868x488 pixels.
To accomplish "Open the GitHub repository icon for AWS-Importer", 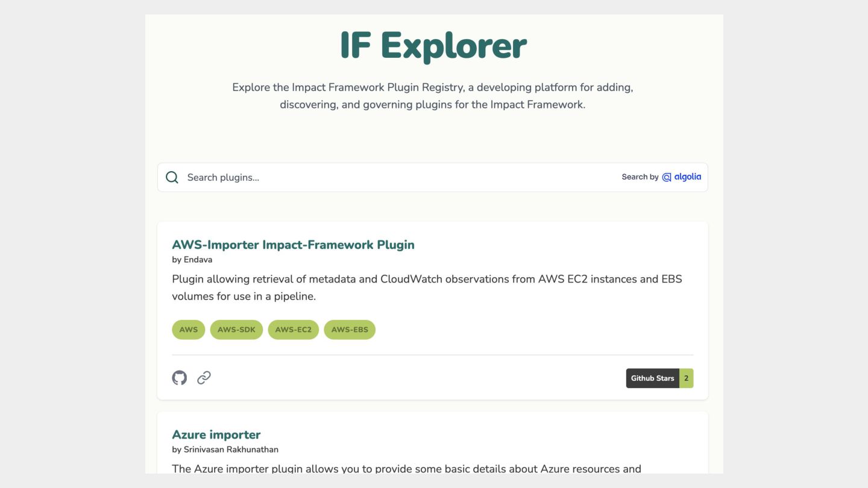I will point(180,378).
